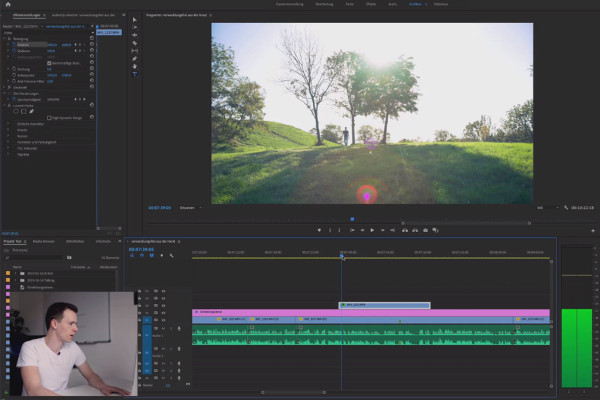Screen dimensions: 600x400
Task: Switch to Farbe workspace
Action: pyautogui.click(x=349, y=4)
